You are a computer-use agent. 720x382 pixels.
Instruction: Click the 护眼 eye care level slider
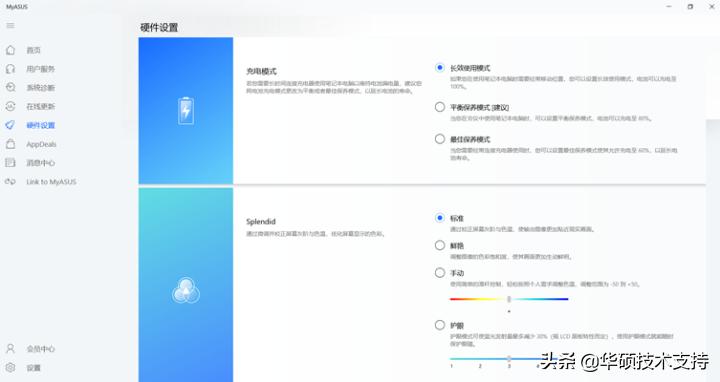pyautogui.click(x=509, y=358)
